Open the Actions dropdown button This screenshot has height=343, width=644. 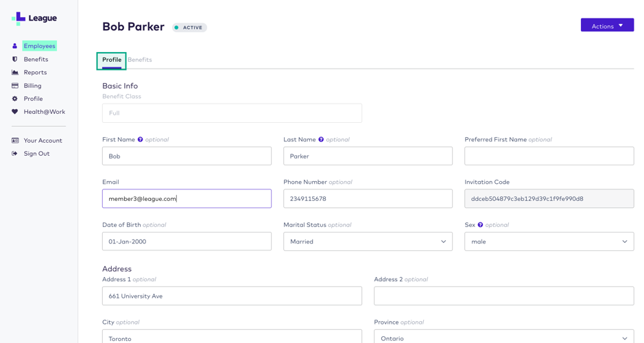[607, 25]
